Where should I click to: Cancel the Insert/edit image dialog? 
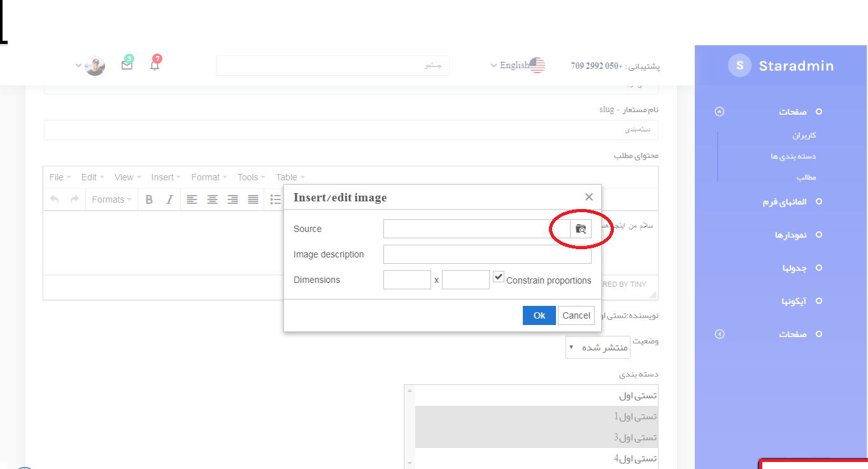[x=576, y=315]
